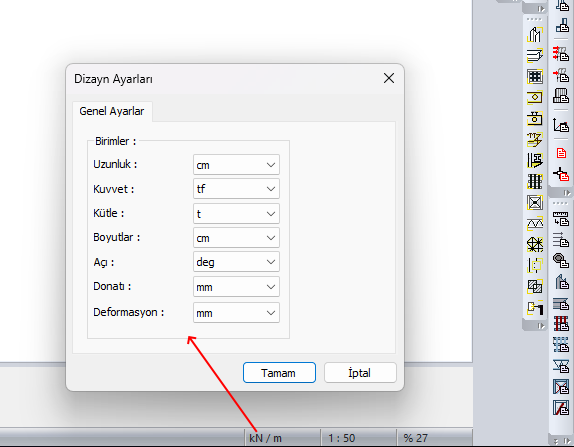Select the starburst bracing grid icon
This screenshot has width=574, height=447.
[x=534, y=244]
